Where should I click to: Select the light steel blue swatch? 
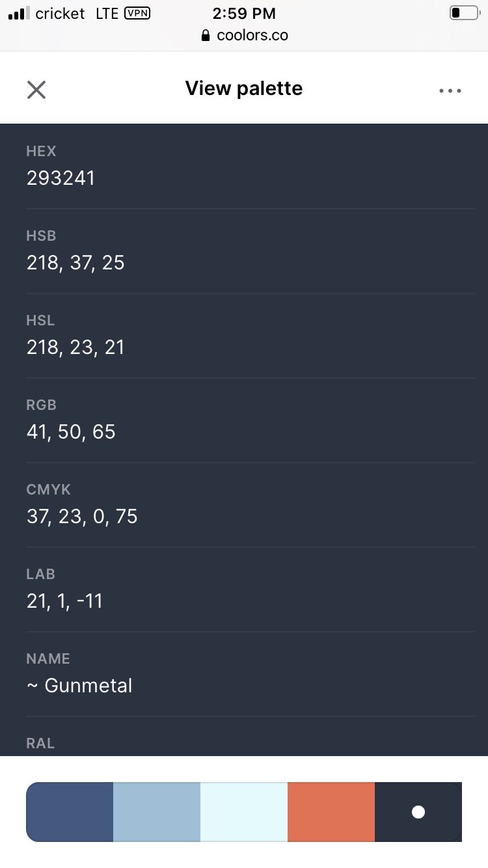click(157, 811)
